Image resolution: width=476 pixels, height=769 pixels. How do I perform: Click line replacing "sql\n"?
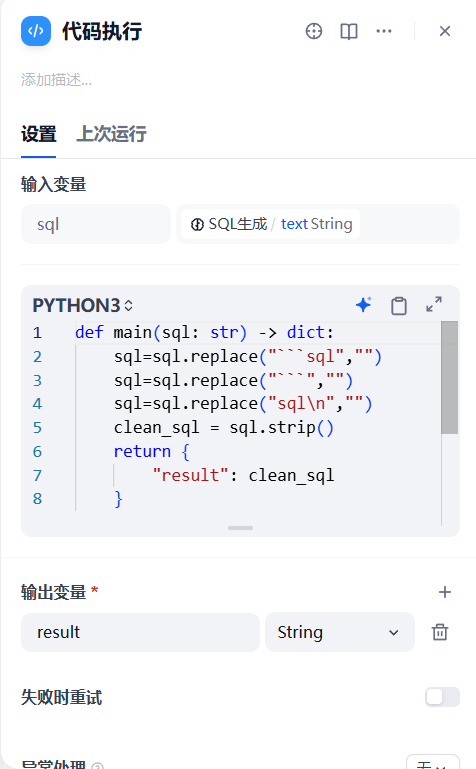point(243,404)
